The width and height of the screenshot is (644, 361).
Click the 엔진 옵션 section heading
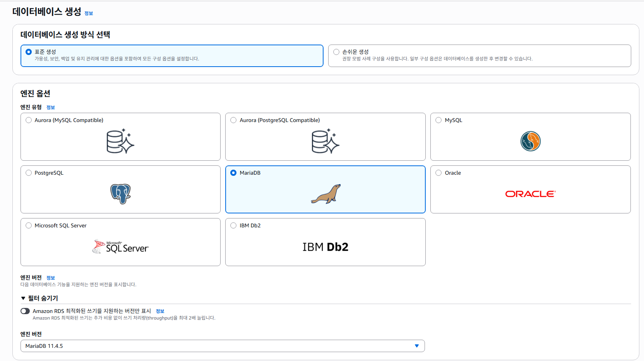(35, 93)
